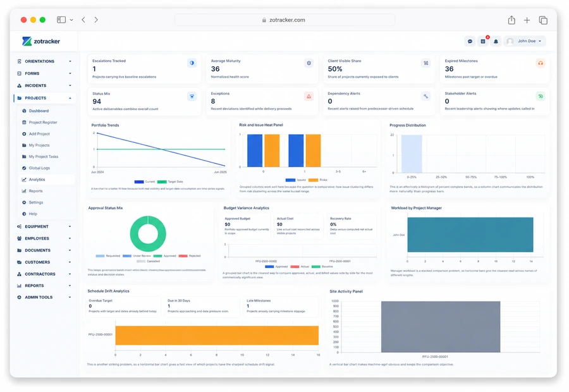Expand the Contractors menu
The image size is (569, 392).
click(x=45, y=274)
